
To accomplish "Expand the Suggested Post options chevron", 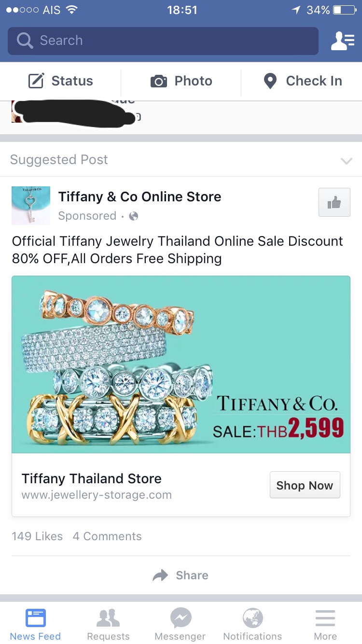I will click(x=346, y=161).
